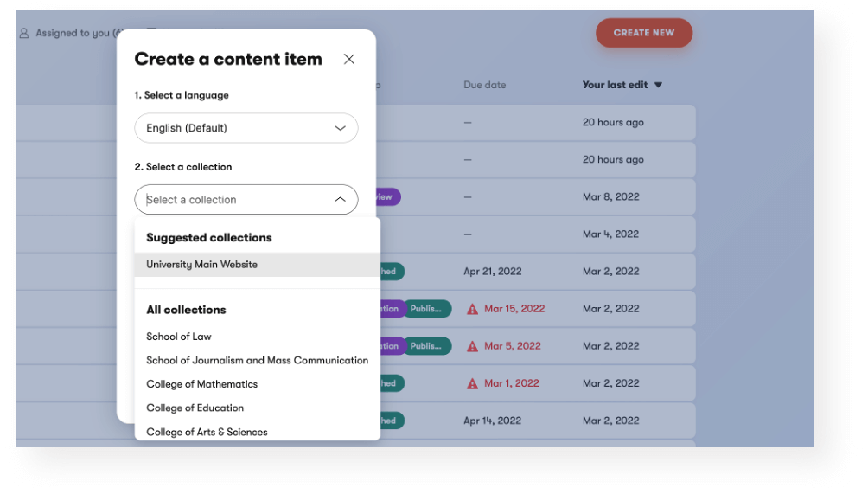Click warning icon next to Mar 15, 2022
The height and width of the screenshot is (488, 868).
(x=472, y=309)
